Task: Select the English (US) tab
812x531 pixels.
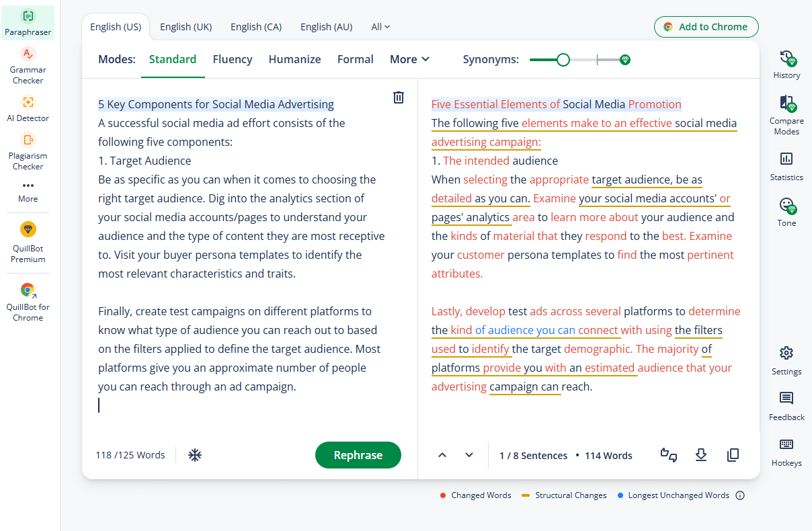Action: tap(116, 27)
